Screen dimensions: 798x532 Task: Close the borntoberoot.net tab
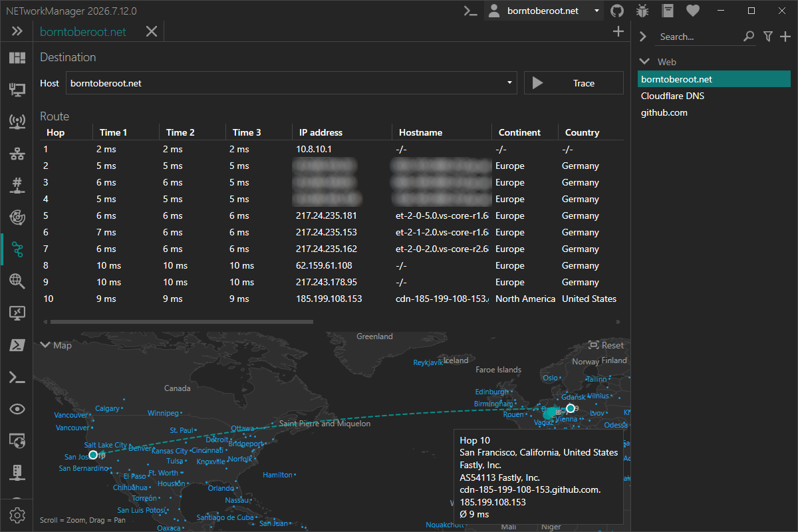(152, 31)
